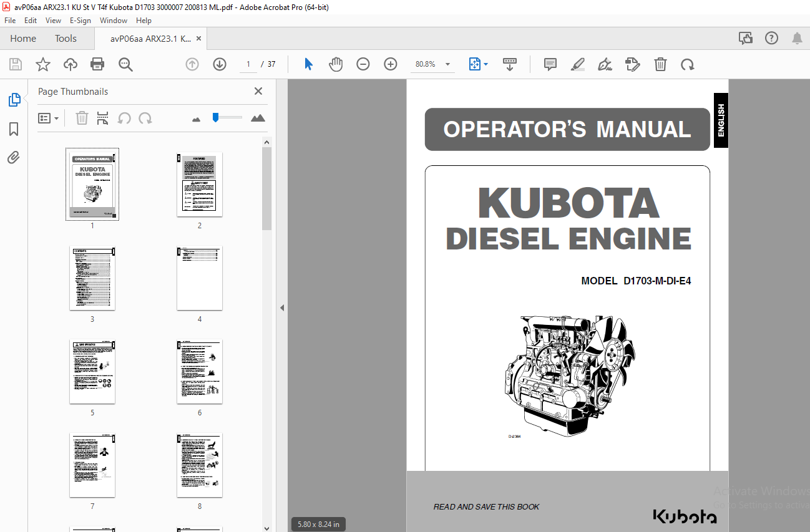Select page 3 thumbnail
Image resolution: width=810 pixels, height=532 pixels.
(92, 278)
